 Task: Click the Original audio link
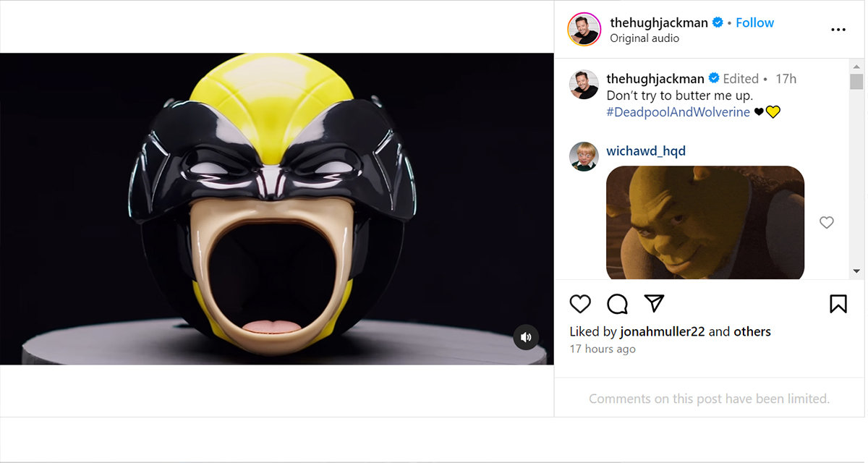(644, 38)
